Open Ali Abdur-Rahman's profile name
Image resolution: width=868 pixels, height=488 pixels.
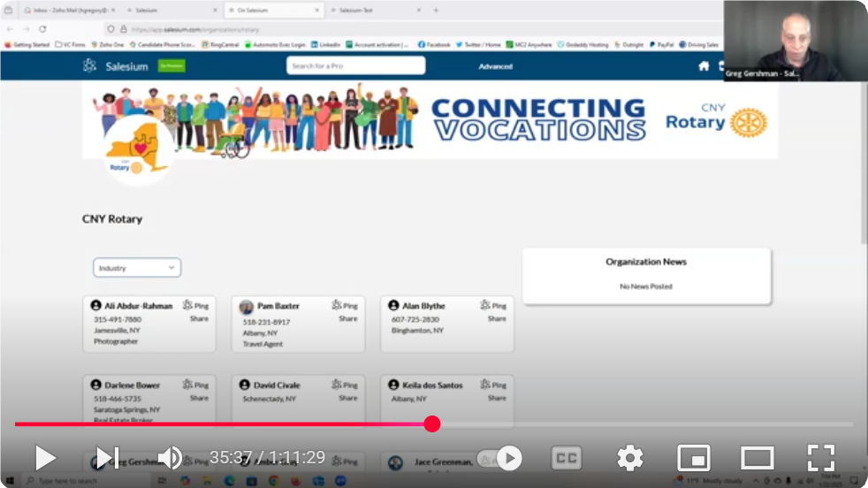click(139, 306)
